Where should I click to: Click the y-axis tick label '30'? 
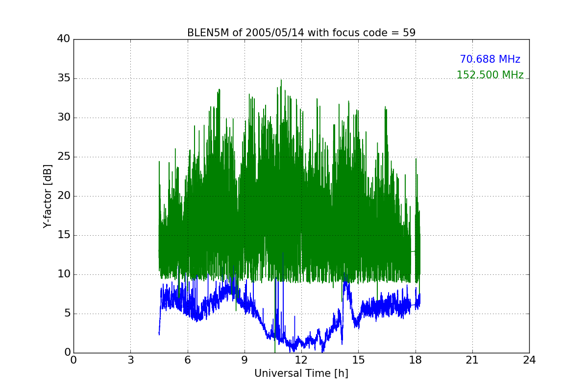(x=64, y=118)
